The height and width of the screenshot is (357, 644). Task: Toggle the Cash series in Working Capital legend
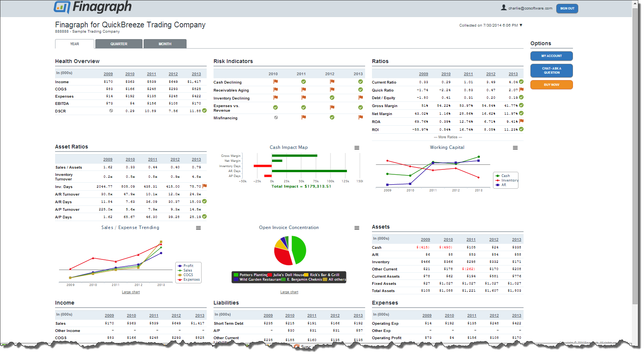coord(503,176)
